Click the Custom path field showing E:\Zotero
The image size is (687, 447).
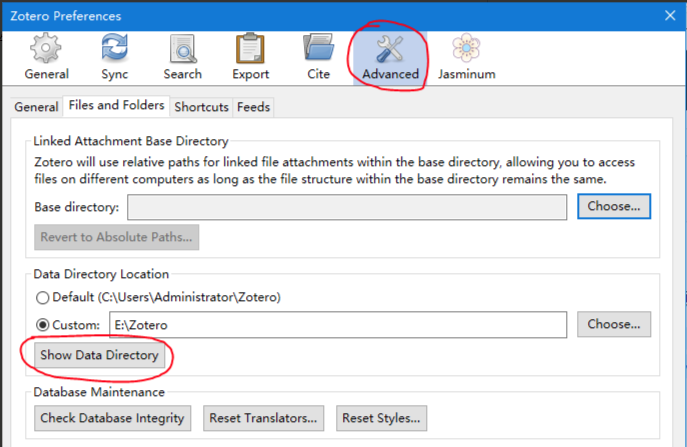[338, 325]
